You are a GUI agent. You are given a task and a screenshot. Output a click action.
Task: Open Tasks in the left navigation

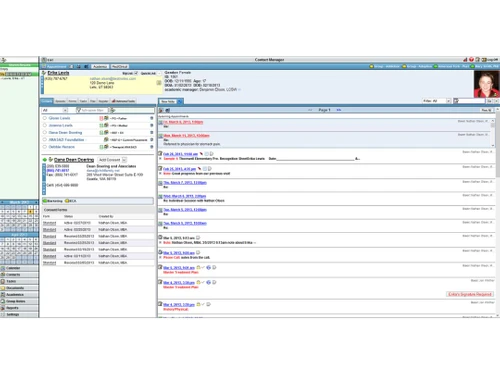pyautogui.click(x=19, y=281)
